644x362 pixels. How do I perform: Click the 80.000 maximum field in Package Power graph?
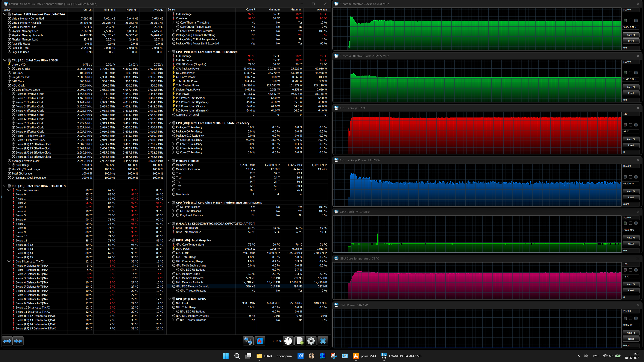631,166
